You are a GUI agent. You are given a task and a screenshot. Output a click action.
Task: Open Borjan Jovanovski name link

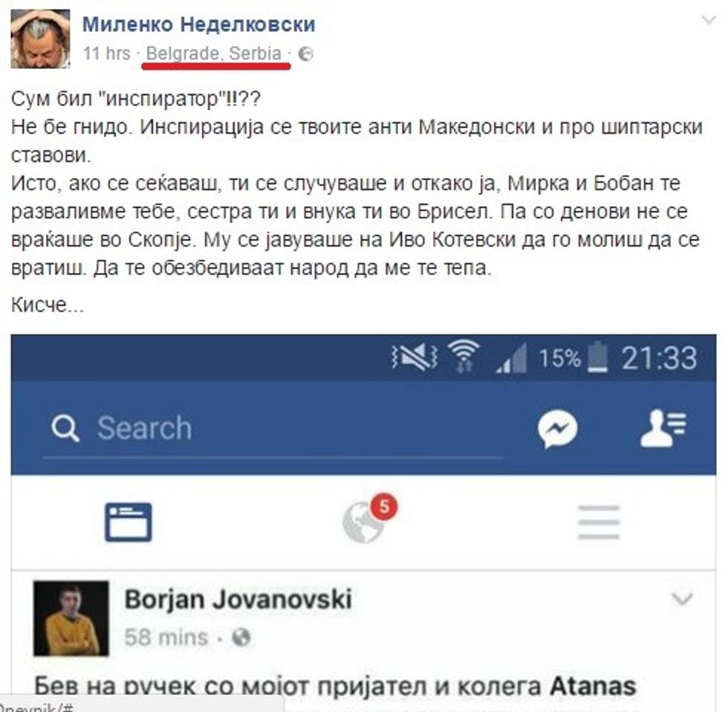click(x=238, y=599)
